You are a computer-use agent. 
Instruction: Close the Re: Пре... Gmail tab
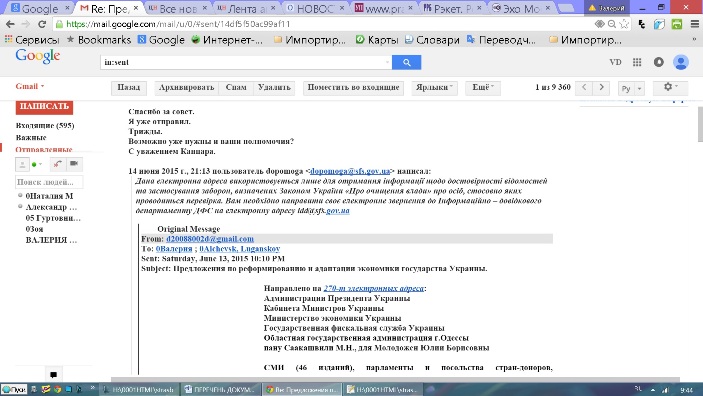point(136,8)
